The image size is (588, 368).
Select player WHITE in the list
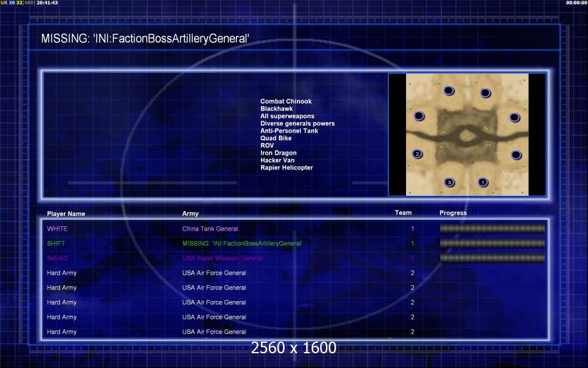click(58, 229)
